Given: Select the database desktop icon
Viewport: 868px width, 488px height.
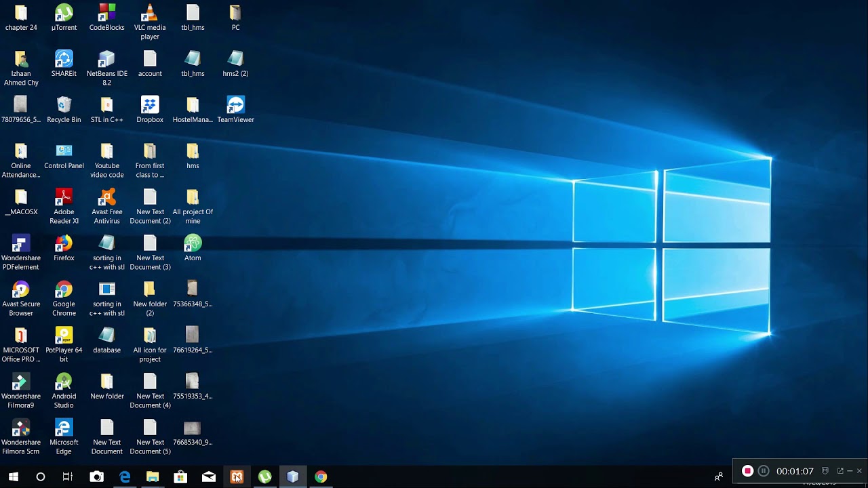Looking at the screenshot, I should (x=106, y=340).
